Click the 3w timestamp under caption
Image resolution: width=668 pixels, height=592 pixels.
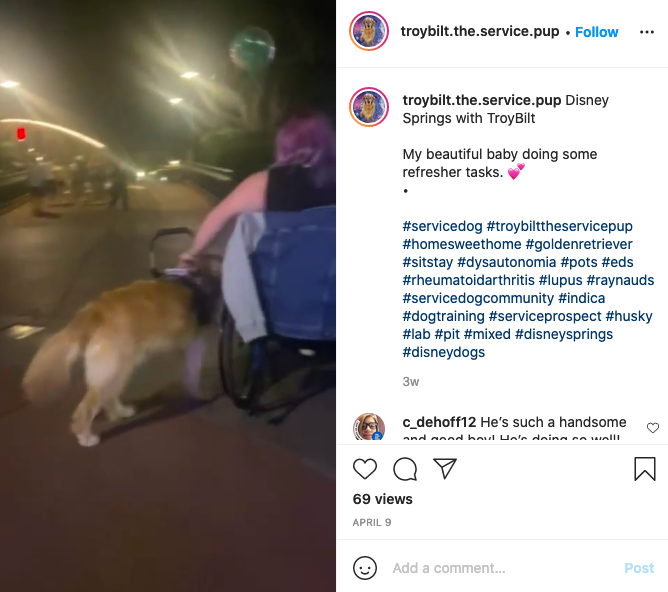(411, 382)
